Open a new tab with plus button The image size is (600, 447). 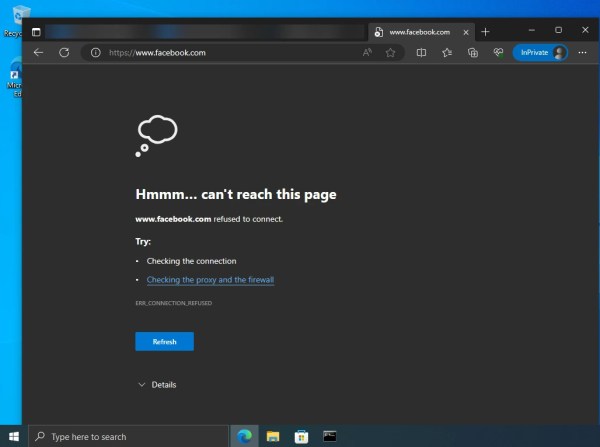(x=485, y=32)
